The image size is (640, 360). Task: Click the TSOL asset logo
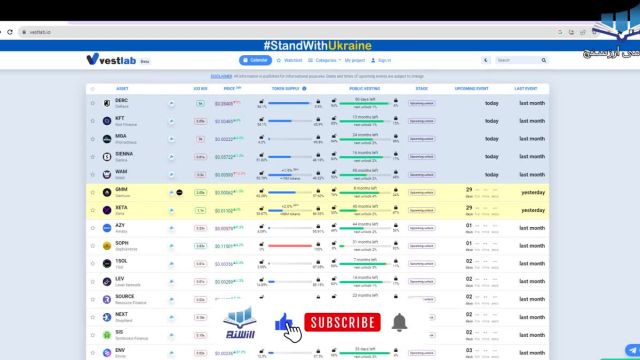[x=107, y=264]
